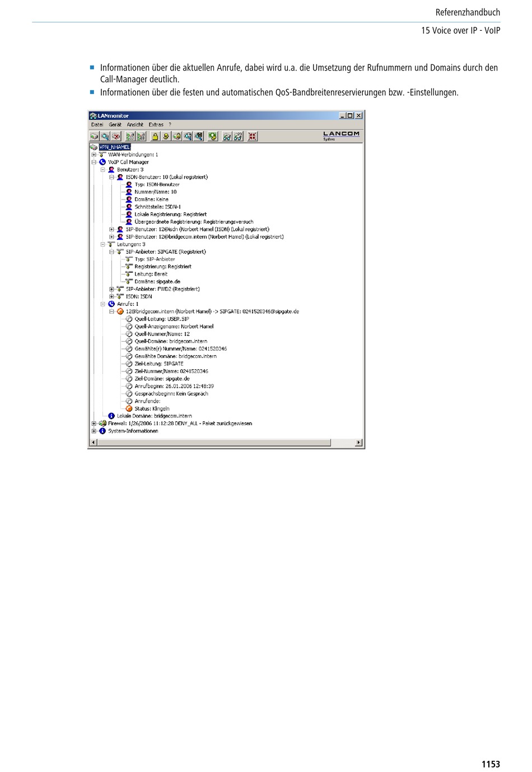Click the horizontal scrollbar right arrow
The width and height of the screenshot is (532, 772).
pos(358,443)
